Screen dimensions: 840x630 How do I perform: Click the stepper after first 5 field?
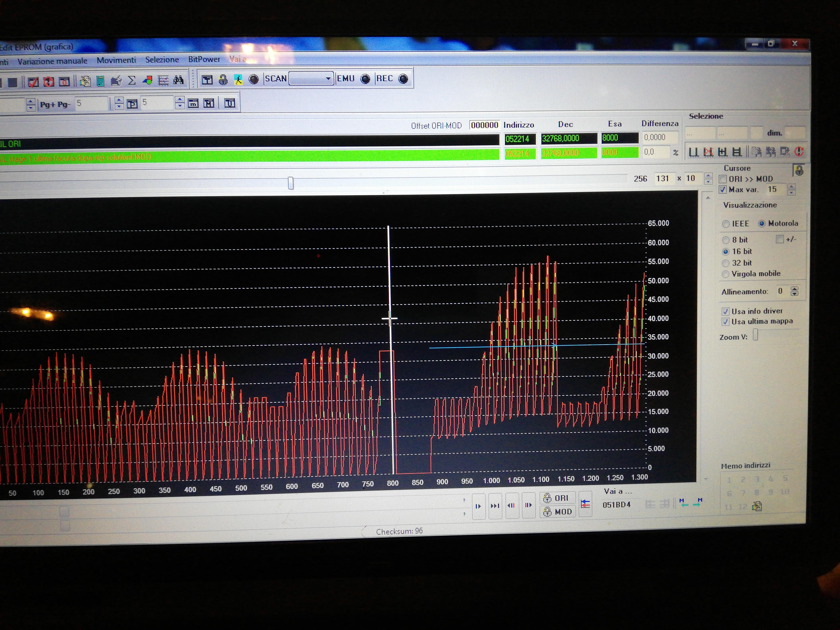pyautogui.click(x=119, y=103)
